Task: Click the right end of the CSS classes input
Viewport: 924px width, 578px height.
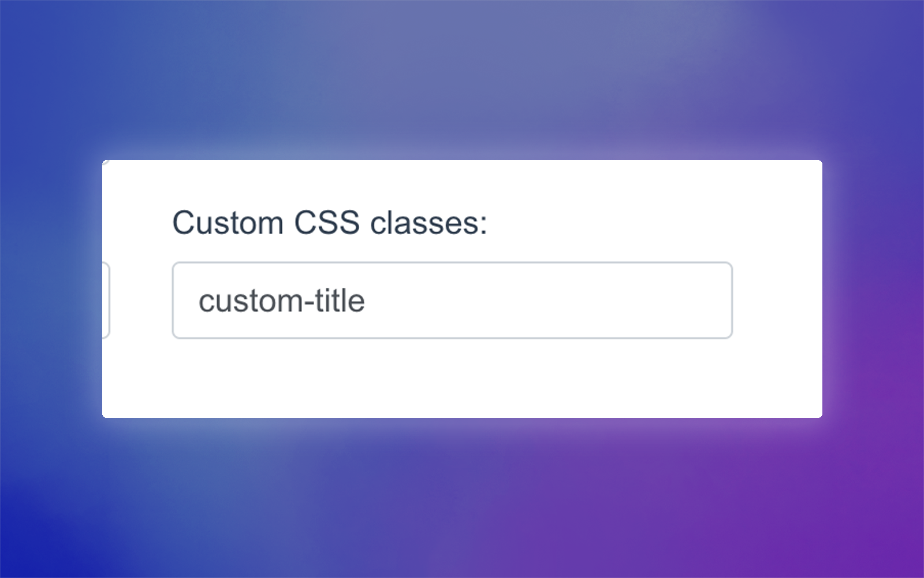Action: click(722, 300)
